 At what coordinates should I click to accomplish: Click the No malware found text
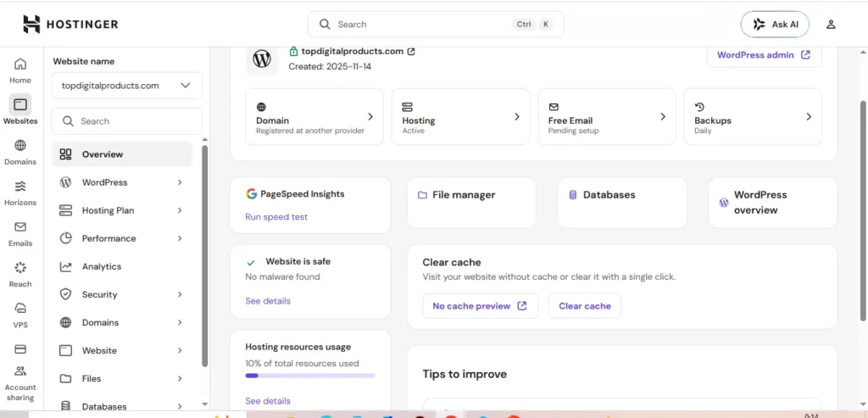[282, 276]
